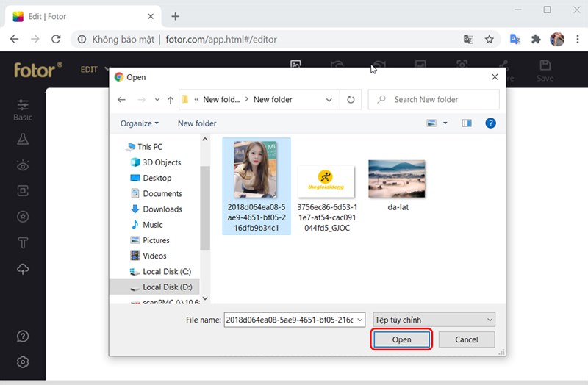The width and height of the screenshot is (588, 385).
Task: Click the Cancel button
Action: [x=466, y=339]
